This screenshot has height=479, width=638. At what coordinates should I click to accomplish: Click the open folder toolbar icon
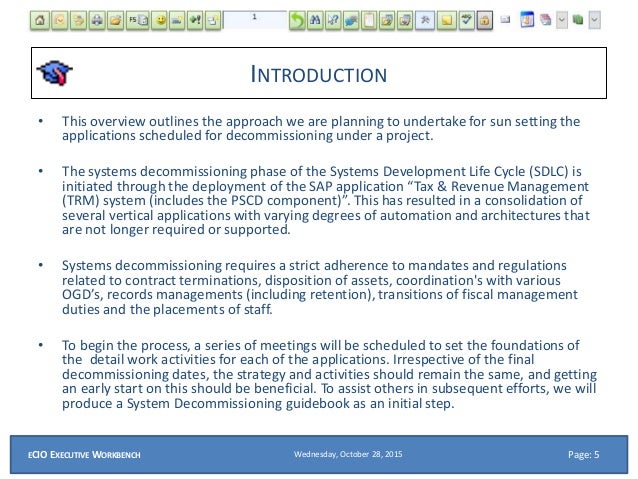point(116,20)
